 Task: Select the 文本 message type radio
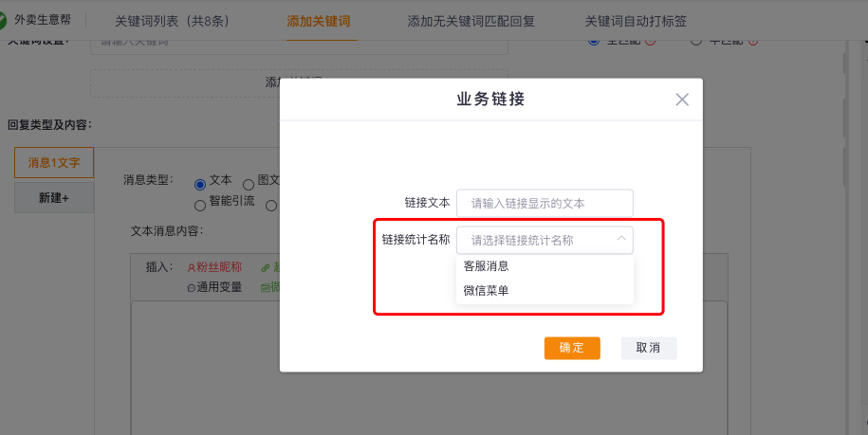click(200, 184)
